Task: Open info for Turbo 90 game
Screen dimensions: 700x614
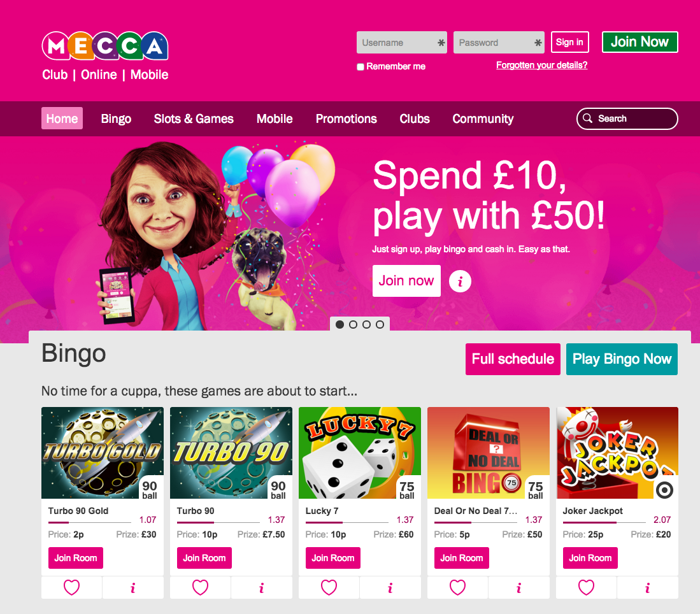Action: tap(262, 587)
